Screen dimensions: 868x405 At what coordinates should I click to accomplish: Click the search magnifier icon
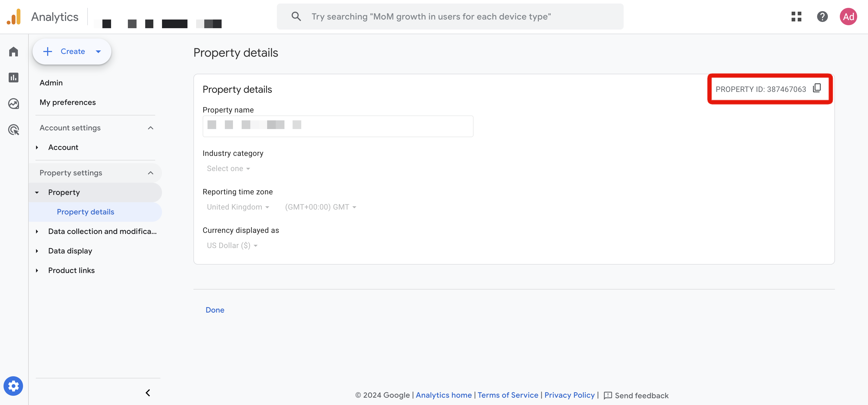coord(296,17)
